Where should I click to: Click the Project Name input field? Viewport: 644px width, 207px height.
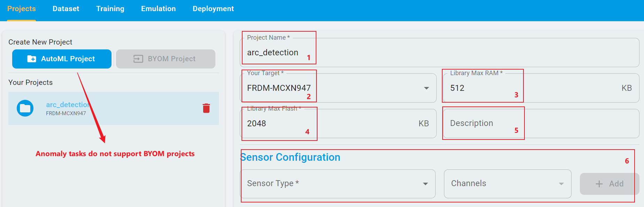tap(439, 53)
